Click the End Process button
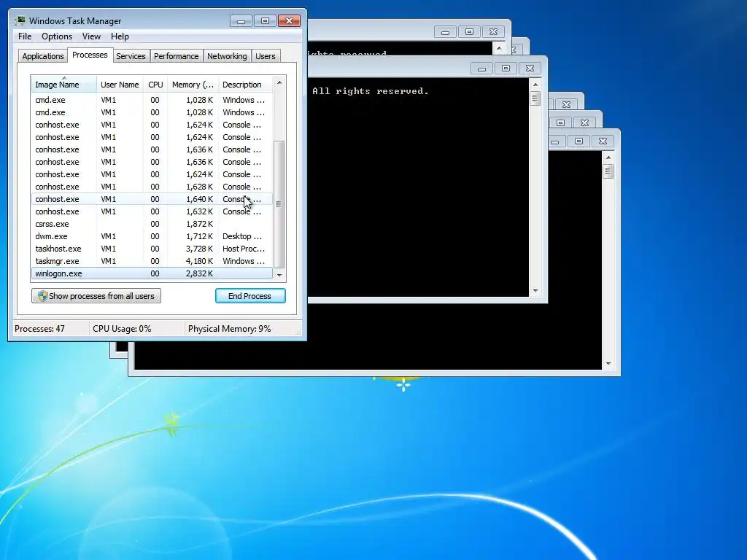 [250, 296]
